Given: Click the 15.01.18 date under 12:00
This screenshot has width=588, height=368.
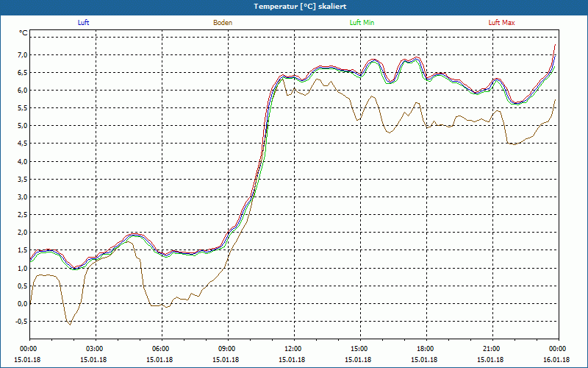Looking at the screenshot, I should click(x=291, y=360).
